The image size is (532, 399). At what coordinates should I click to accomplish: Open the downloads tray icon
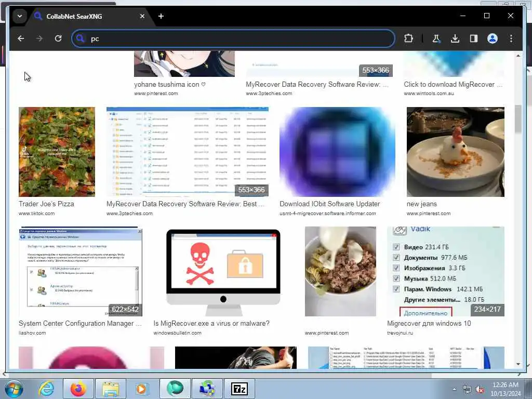coord(455,38)
